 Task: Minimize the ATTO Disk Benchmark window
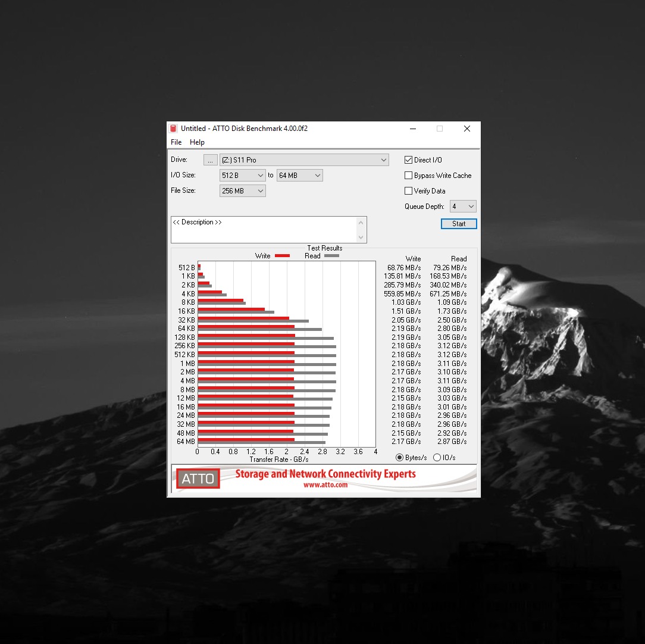coord(413,129)
